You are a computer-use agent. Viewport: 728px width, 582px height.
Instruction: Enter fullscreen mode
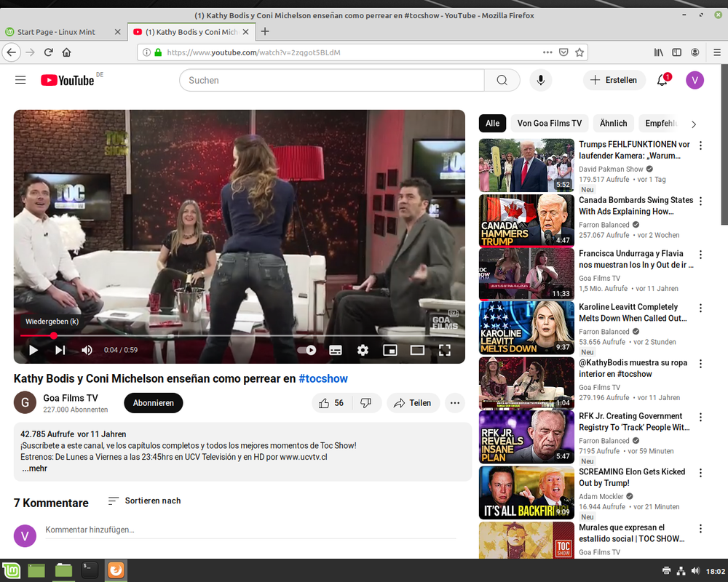(x=444, y=350)
